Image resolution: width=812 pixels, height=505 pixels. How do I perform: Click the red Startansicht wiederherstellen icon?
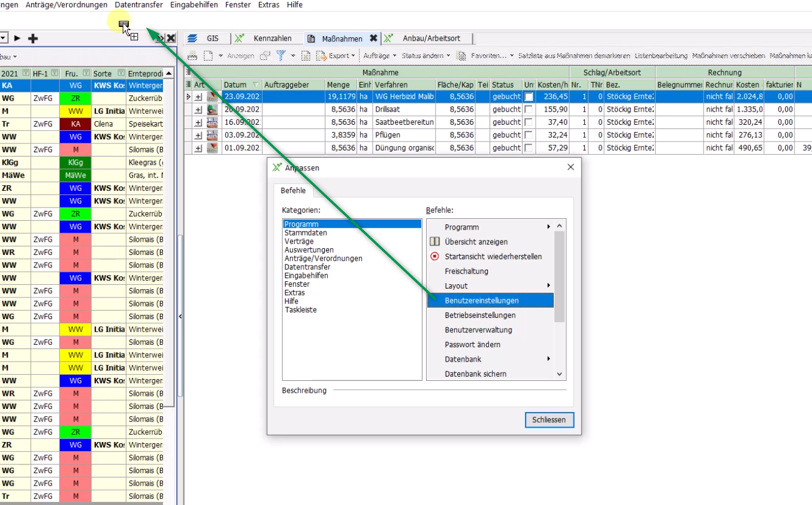pyautogui.click(x=435, y=257)
